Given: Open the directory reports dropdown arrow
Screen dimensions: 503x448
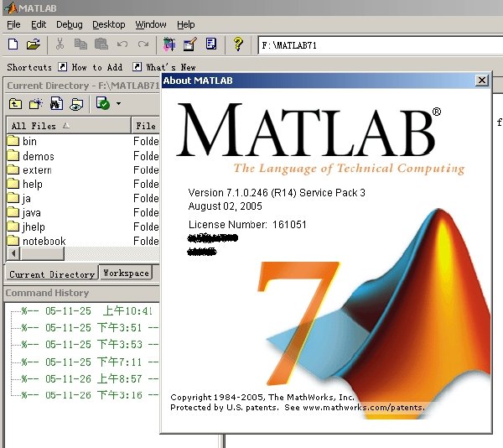Looking at the screenshot, I should [x=118, y=104].
